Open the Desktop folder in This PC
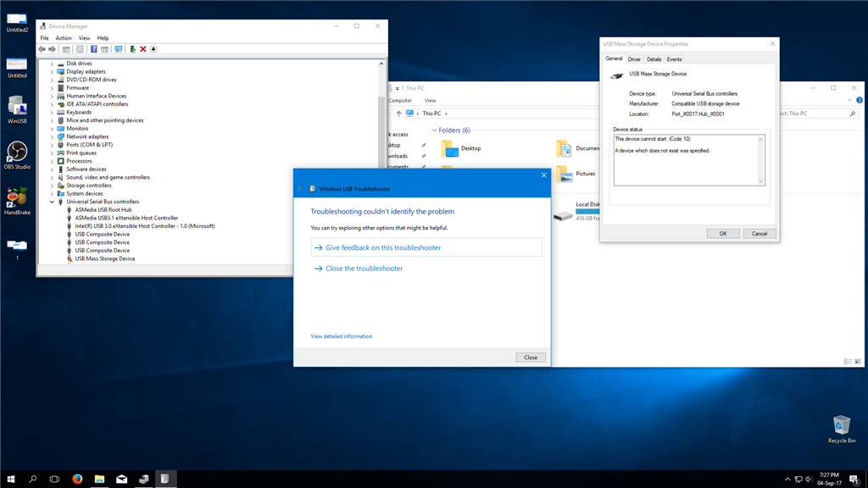The height and width of the screenshot is (488, 868). (461, 148)
